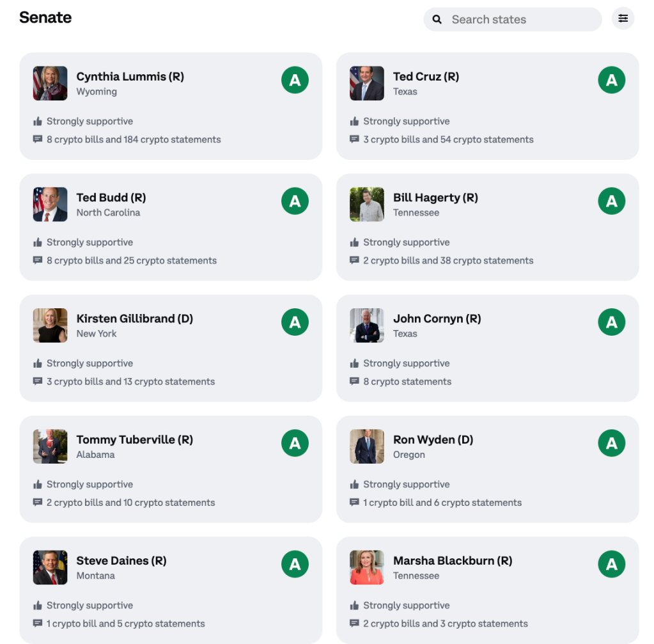Select Kirsten Gillibrand's crypto bills statement line

click(130, 381)
